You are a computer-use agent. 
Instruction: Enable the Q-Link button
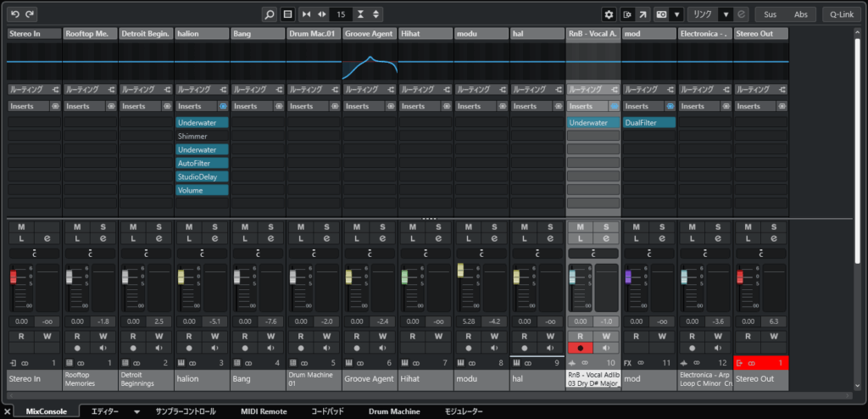point(842,14)
